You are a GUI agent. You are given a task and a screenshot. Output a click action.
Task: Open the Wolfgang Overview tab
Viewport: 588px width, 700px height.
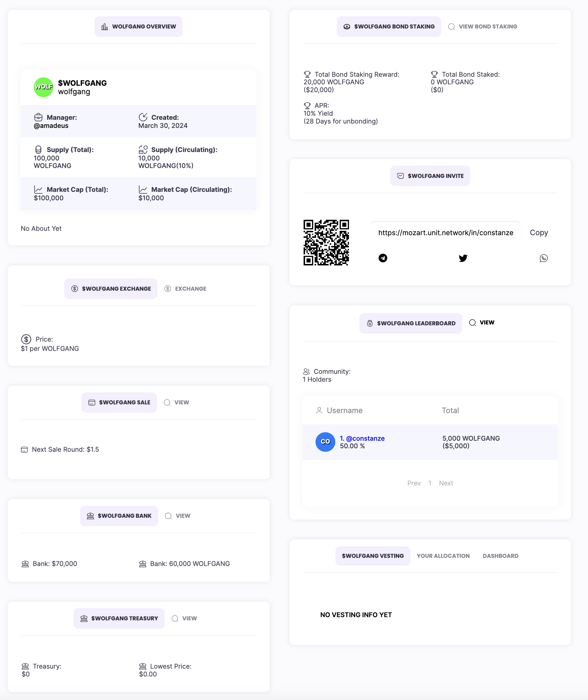point(138,27)
